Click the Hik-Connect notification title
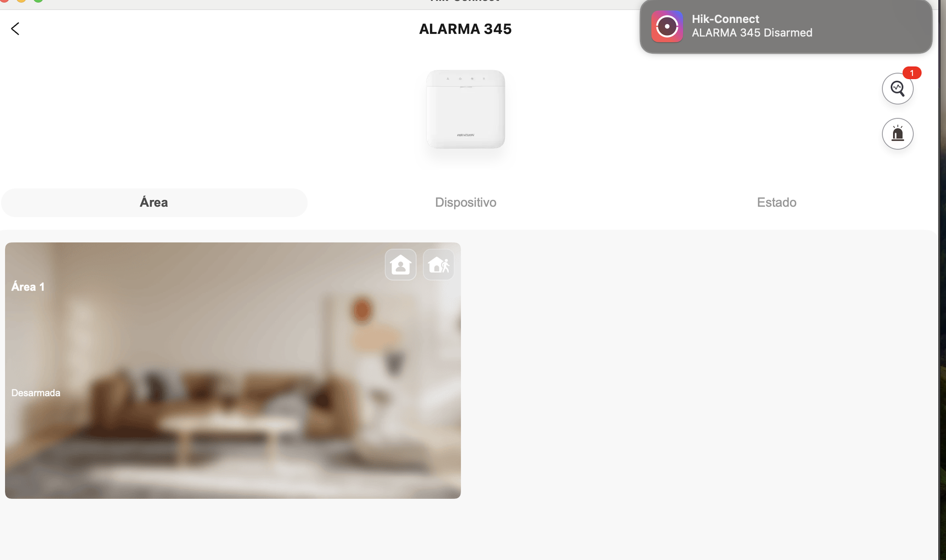 pos(725,19)
